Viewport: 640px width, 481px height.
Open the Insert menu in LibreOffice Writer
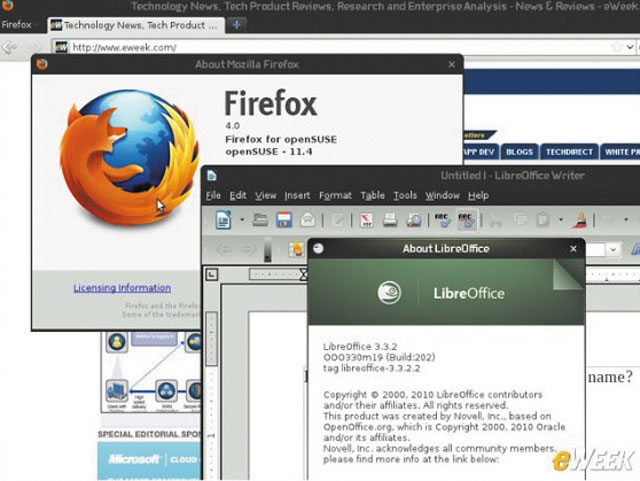click(x=297, y=196)
